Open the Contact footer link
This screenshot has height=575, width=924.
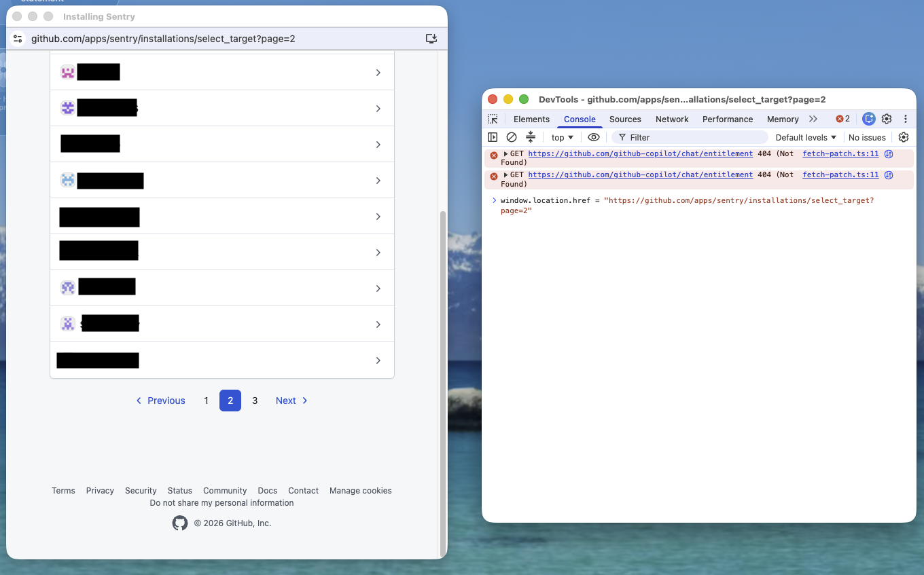point(303,491)
